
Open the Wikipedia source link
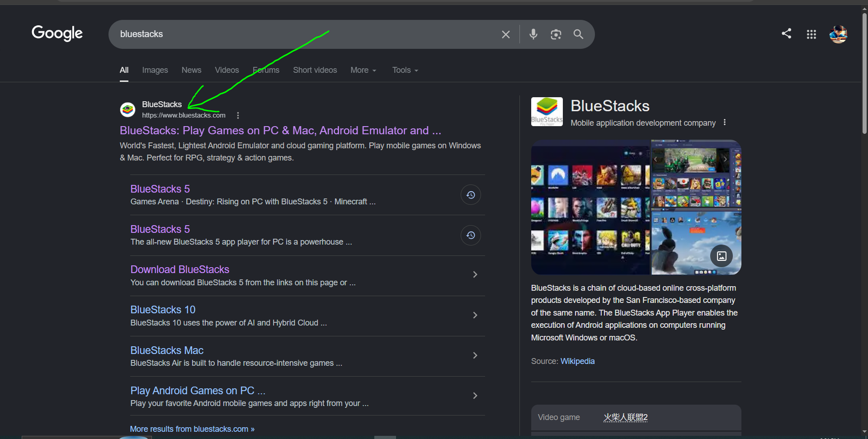[x=577, y=361]
